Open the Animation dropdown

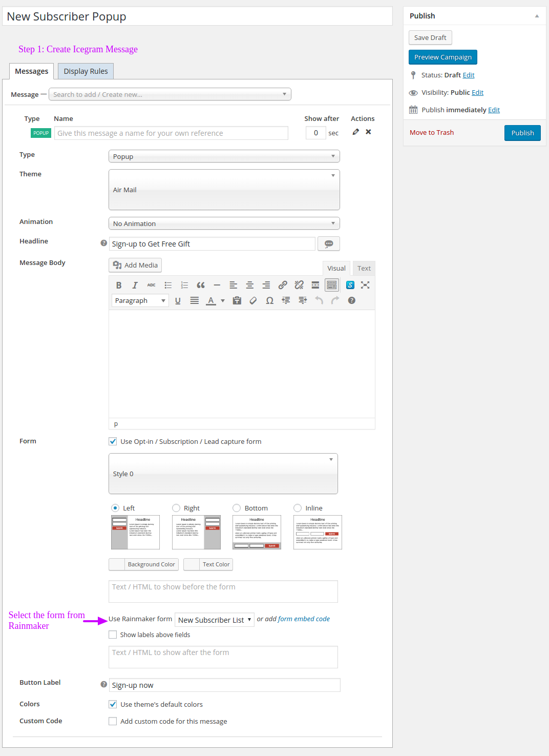click(224, 223)
